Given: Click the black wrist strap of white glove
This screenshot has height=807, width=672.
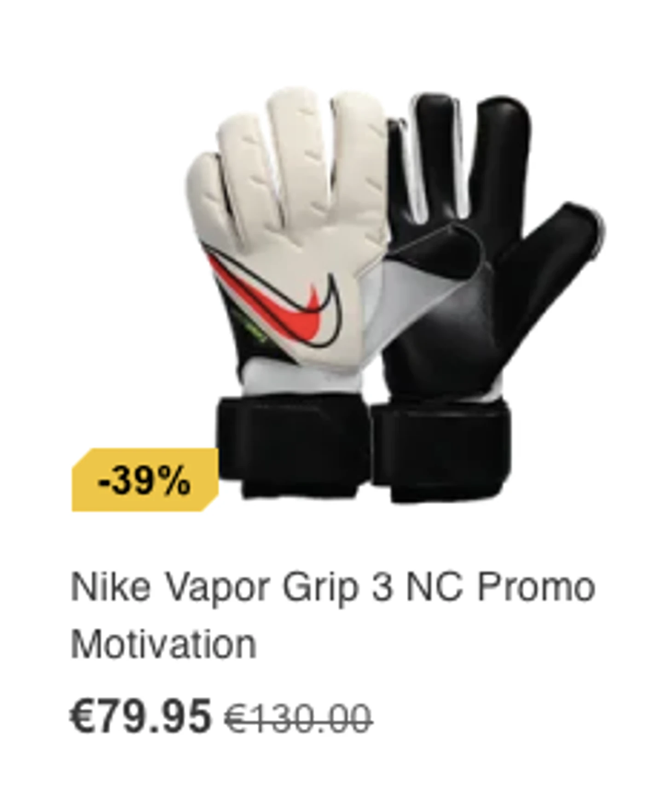Looking at the screenshot, I should click(293, 447).
